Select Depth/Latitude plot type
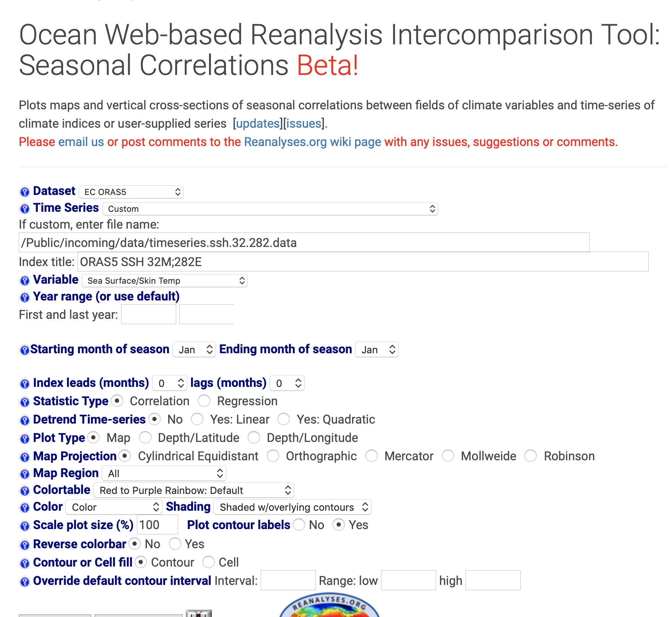The height and width of the screenshot is (617, 672). [145, 437]
